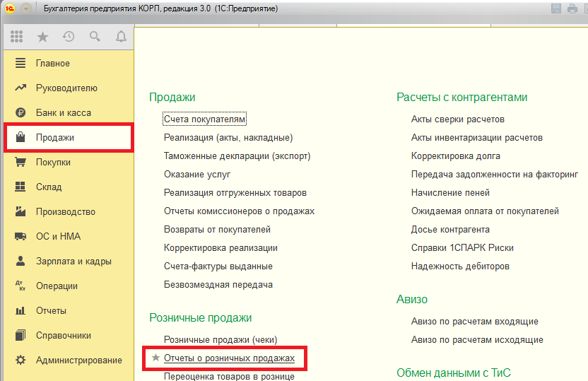
Task: Open Справки 1СПАРК Риски
Action: tap(462, 248)
